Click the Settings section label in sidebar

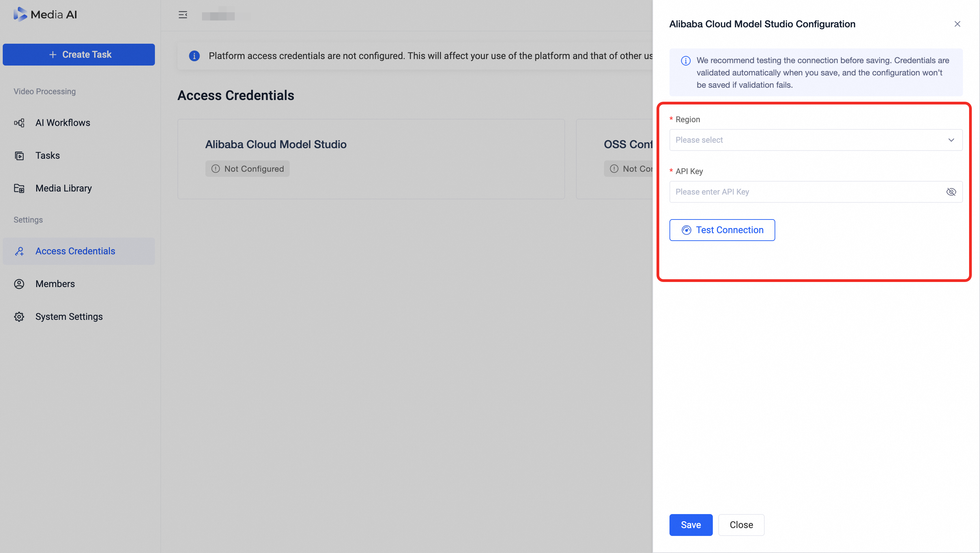tap(28, 219)
